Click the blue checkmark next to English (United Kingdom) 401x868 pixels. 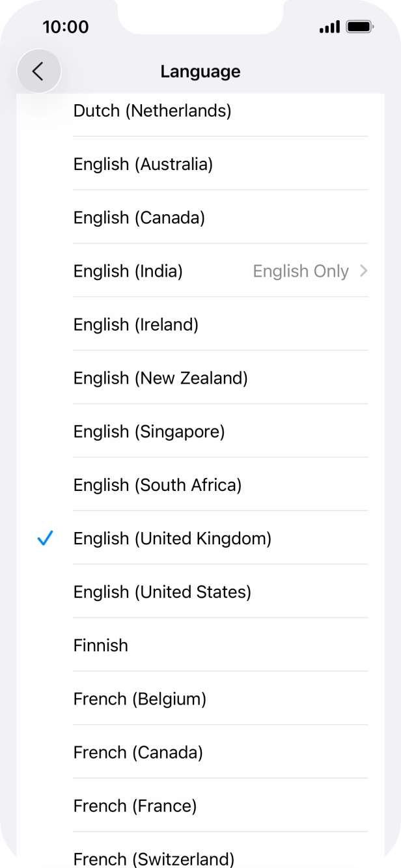[x=44, y=539]
